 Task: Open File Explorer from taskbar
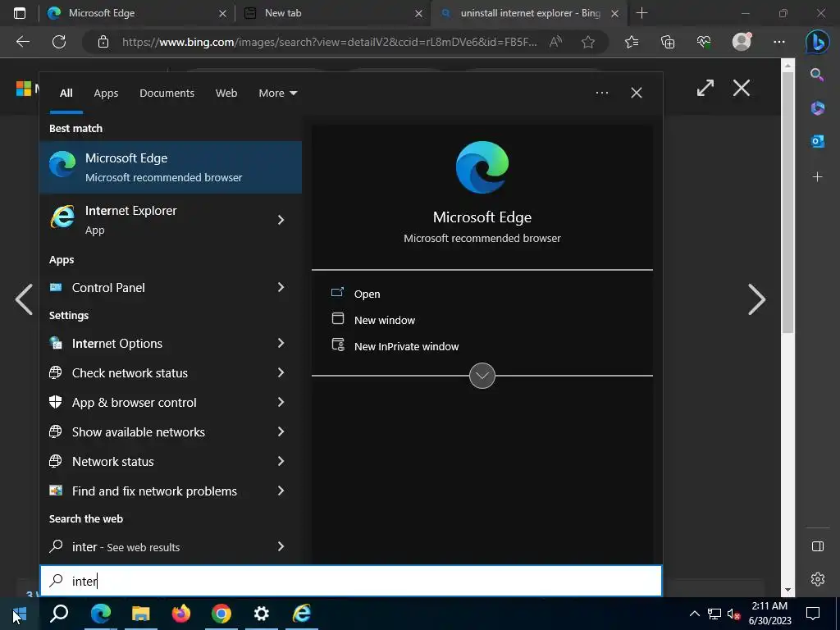point(141,614)
